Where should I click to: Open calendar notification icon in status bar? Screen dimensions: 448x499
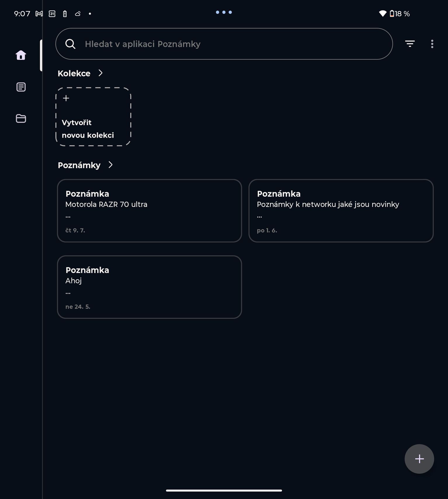tap(52, 14)
